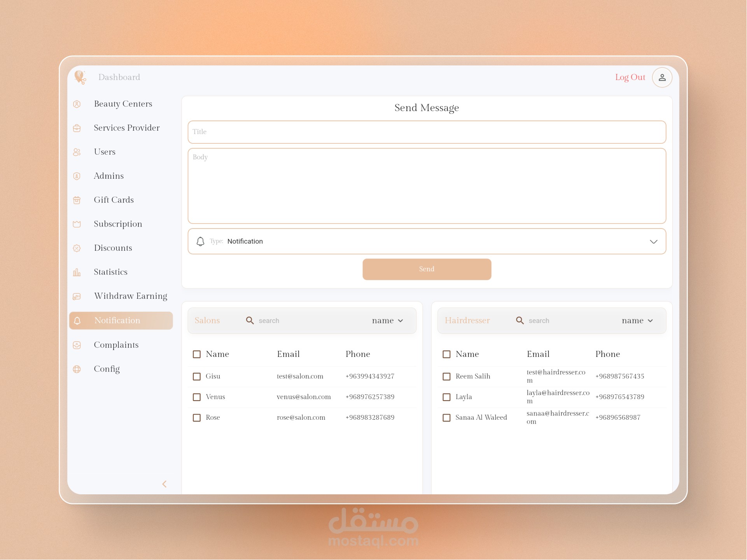Focus the message Title field
Image resolution: width=747 pixels, height=560 pixels.
point(427,132)
